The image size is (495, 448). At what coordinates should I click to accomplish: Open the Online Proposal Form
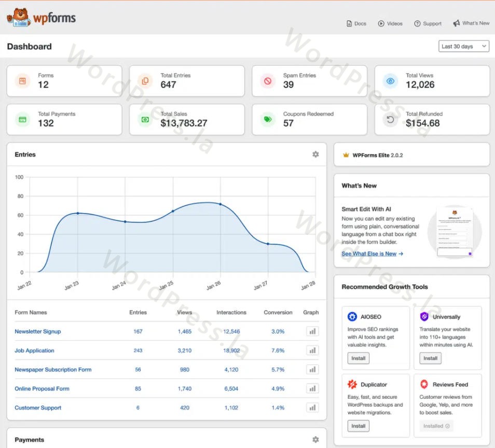(x=42, y=389)
